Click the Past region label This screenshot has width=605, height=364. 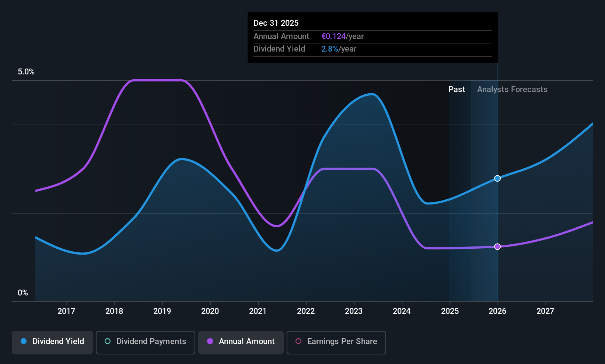point(457,90)
